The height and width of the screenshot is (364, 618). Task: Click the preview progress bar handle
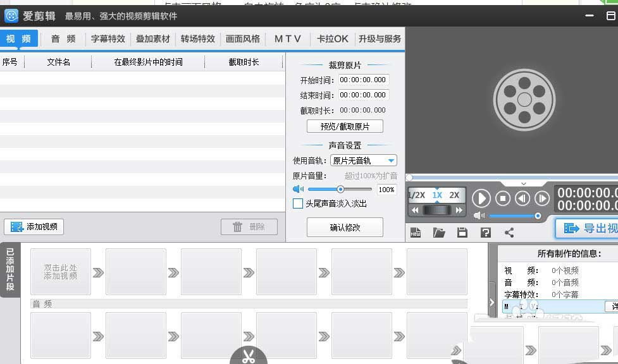tap(409, 178)
